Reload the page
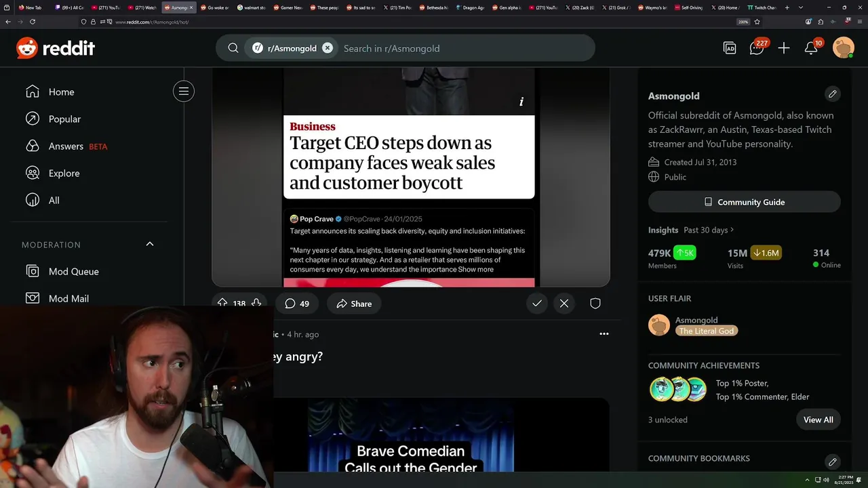The height and width of the screenshot is (488, 868). tap(32, 22)
